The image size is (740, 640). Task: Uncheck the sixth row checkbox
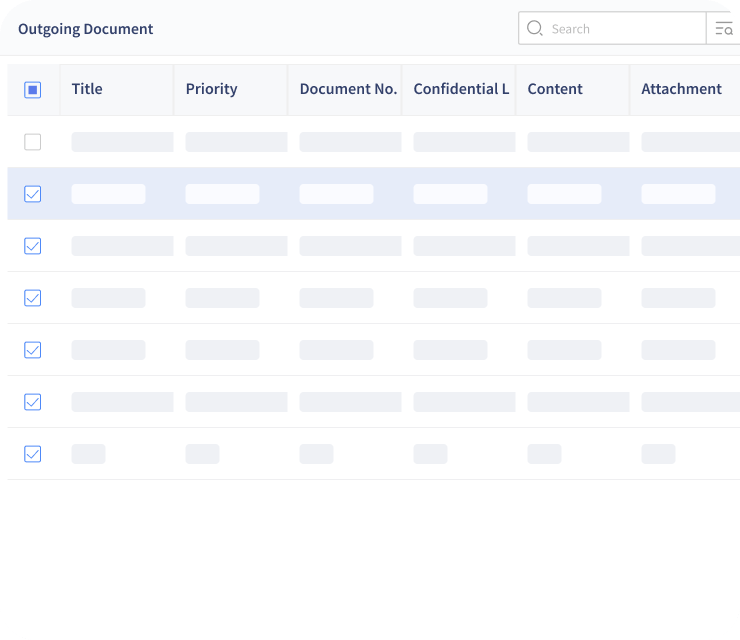pyautogui.click(x=33, y=402)
